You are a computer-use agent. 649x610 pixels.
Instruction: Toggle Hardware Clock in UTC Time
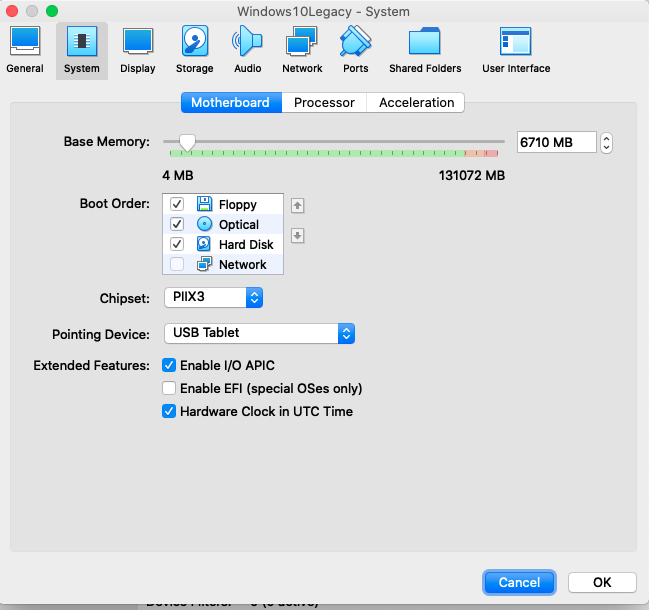tap(169, 411)
